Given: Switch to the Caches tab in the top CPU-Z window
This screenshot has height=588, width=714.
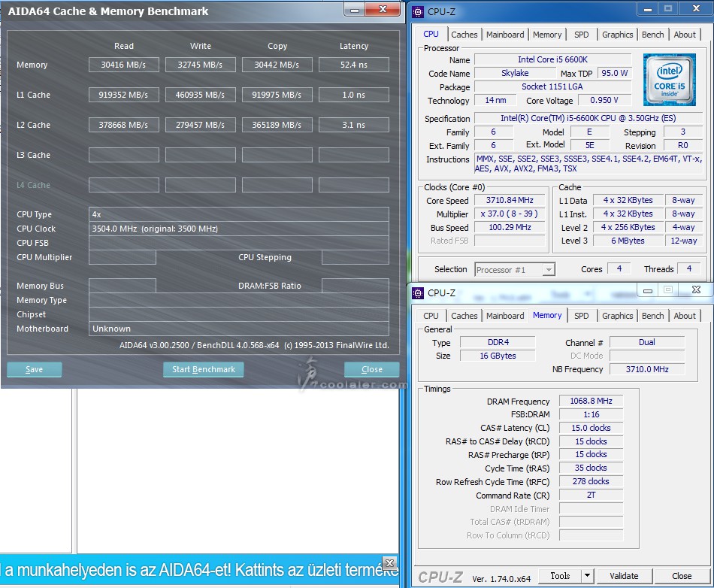Looking at the screenshot, I should (464, 35).
